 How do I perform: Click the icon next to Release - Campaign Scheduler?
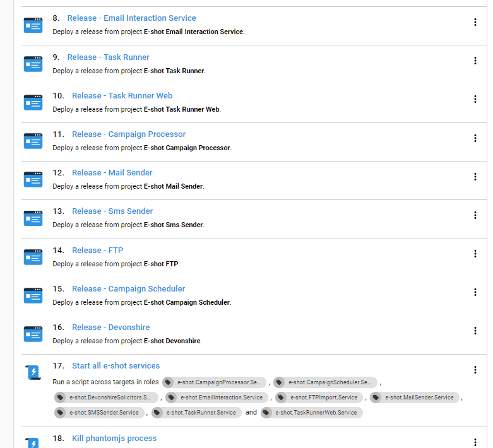(x=33, y=295)
